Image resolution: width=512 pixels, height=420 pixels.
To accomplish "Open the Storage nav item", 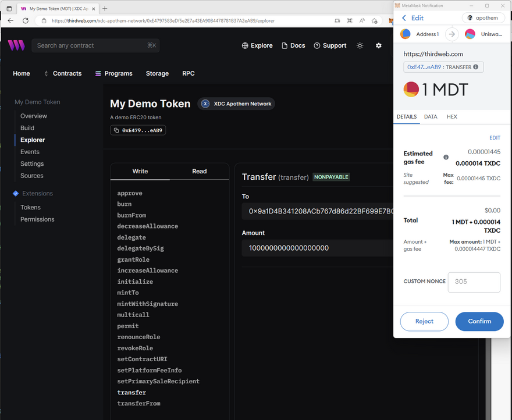I will [x=157, y=73].
